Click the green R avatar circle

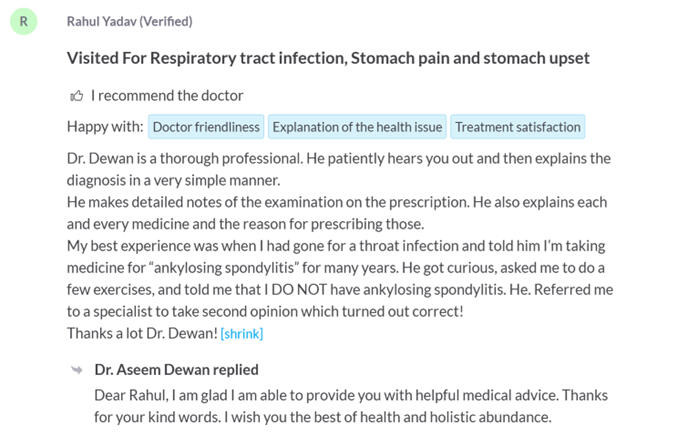pyautogui.click(x=24, y=21)
